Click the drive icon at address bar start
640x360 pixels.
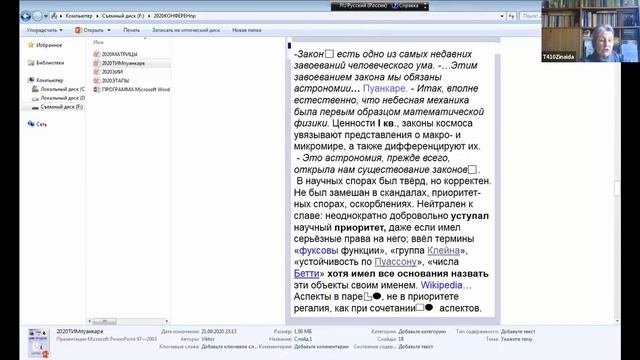click(x=54, y=16)
